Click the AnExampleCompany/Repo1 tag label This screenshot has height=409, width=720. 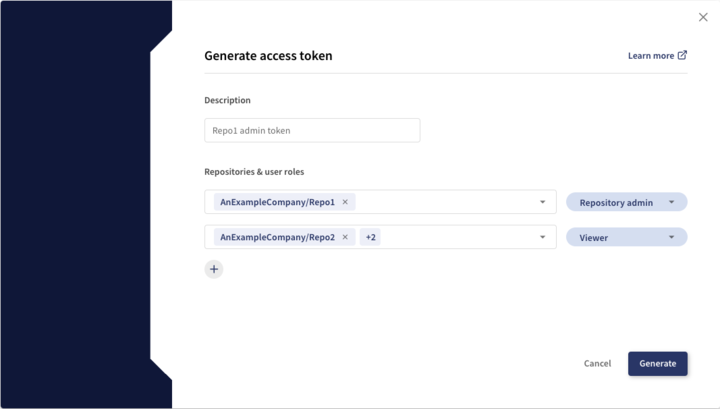pos(277,202)
